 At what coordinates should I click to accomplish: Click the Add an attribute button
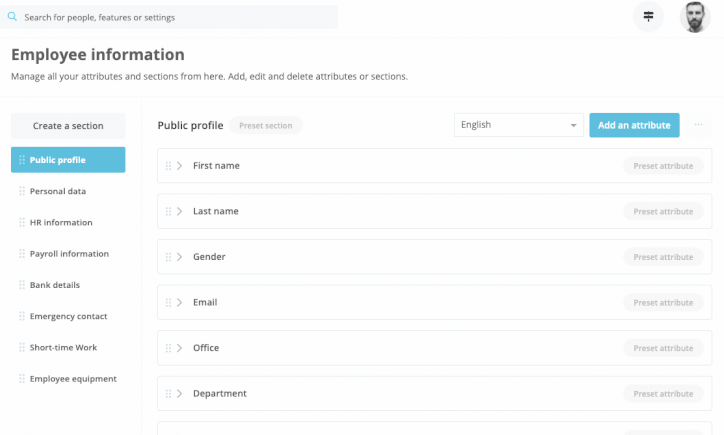634,125
